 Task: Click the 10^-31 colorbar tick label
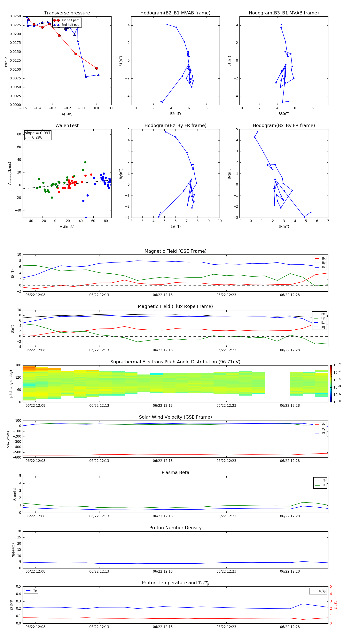pos(337,402)
